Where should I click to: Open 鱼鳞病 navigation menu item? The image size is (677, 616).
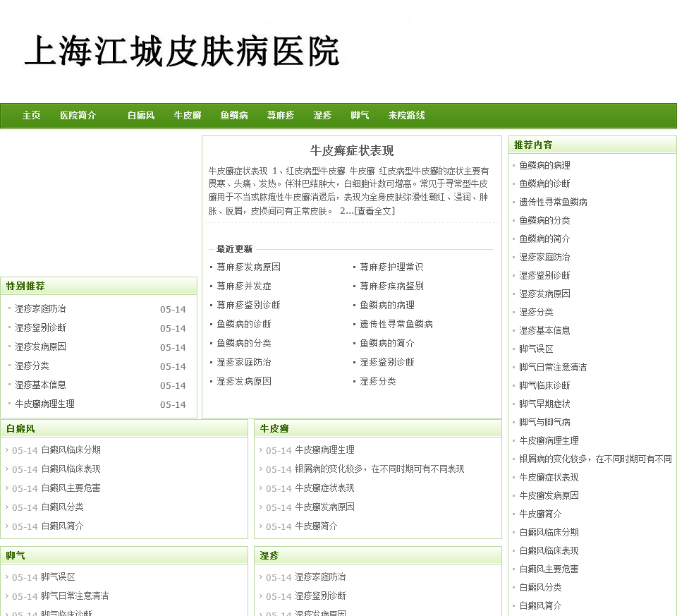(x=234, y=115)
